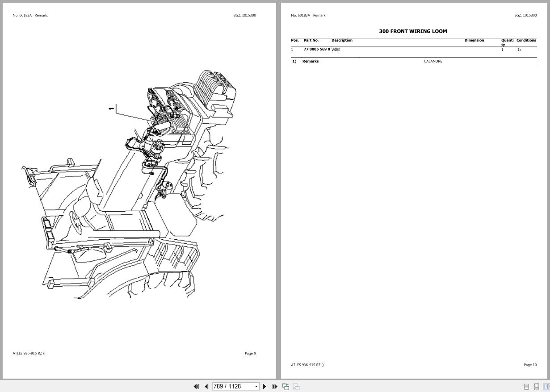Image resolution: width=550 pixels, height=392 pixels.
Task: Open the page number dropdown arrow
Action: tap(256, 387)
